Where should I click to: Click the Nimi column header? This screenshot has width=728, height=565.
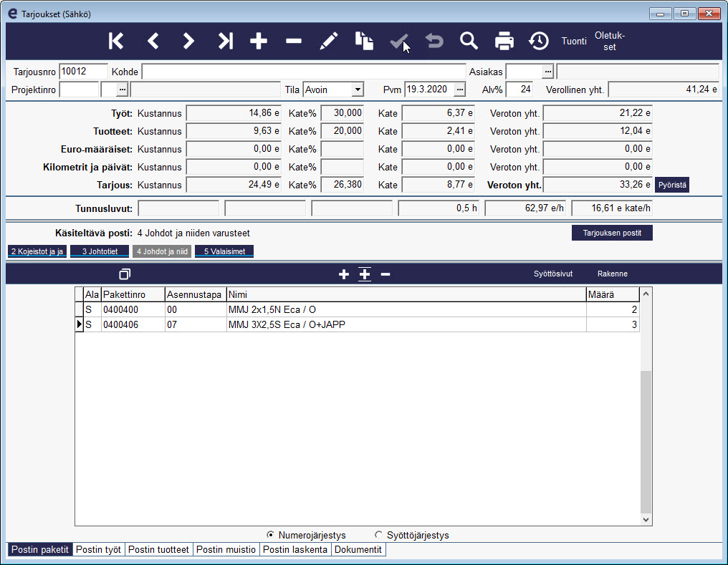click(406, 294)
